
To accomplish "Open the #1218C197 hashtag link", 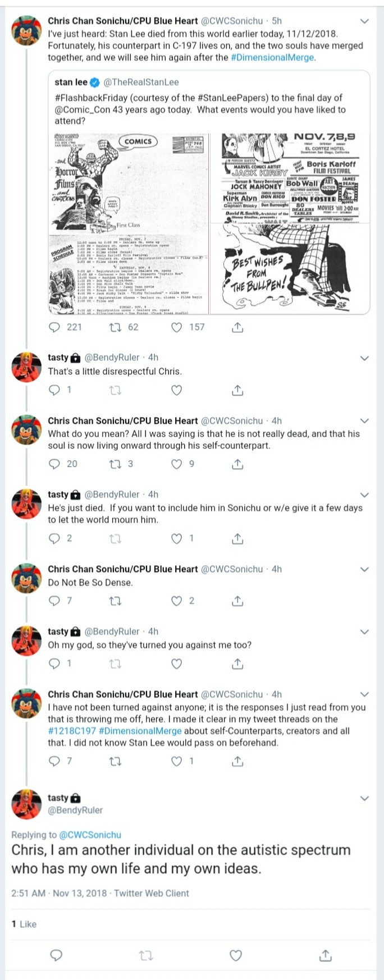I will click(x=72, y=731).
